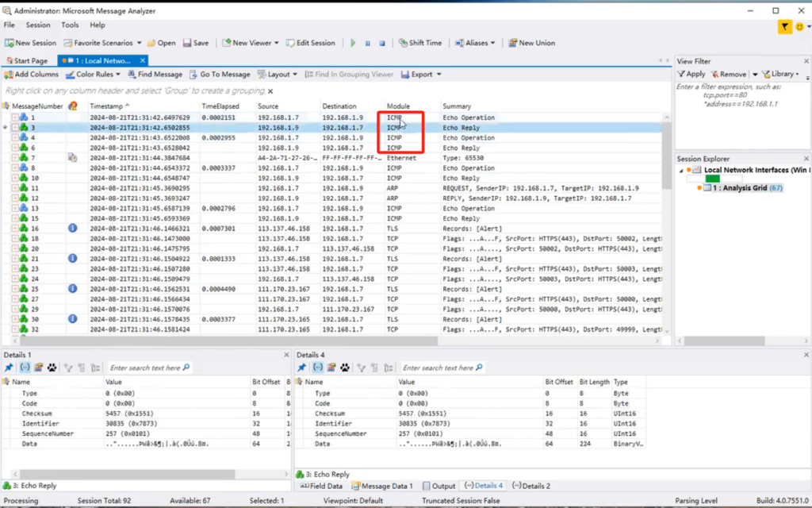Click Add Columns button
Viewport: 812px width, 508px height.
(x=31, y=74)
